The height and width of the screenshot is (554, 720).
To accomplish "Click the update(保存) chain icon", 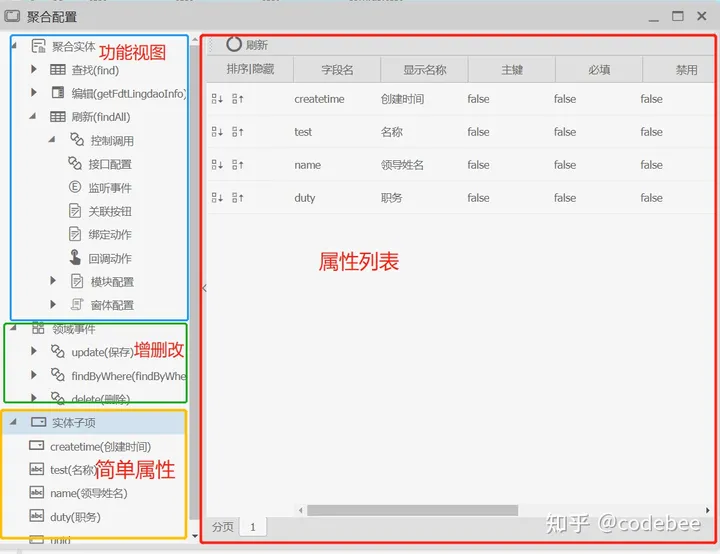I will point(57,351).
